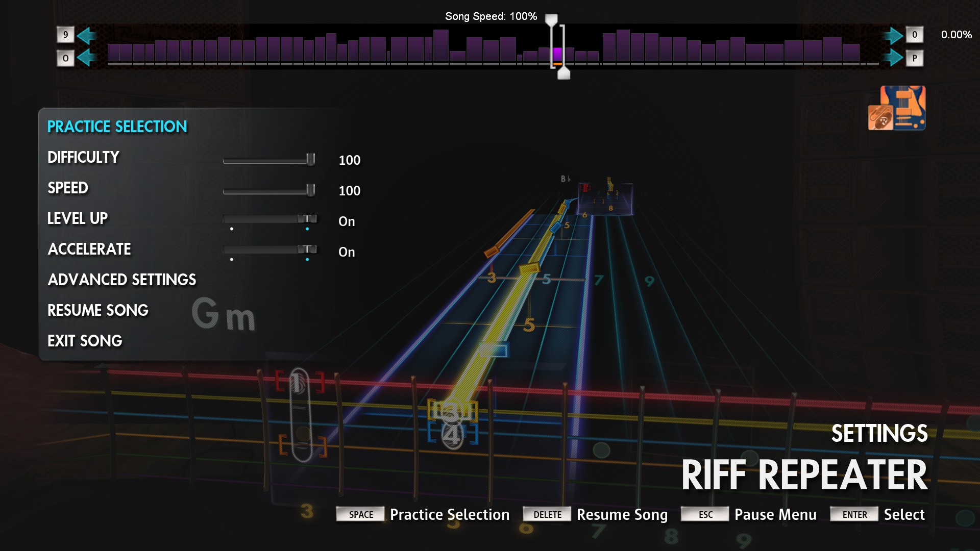The width and height of the screenshot is (980, 551).
Task: Adjust the Speed slider handle
Action: 310,190
